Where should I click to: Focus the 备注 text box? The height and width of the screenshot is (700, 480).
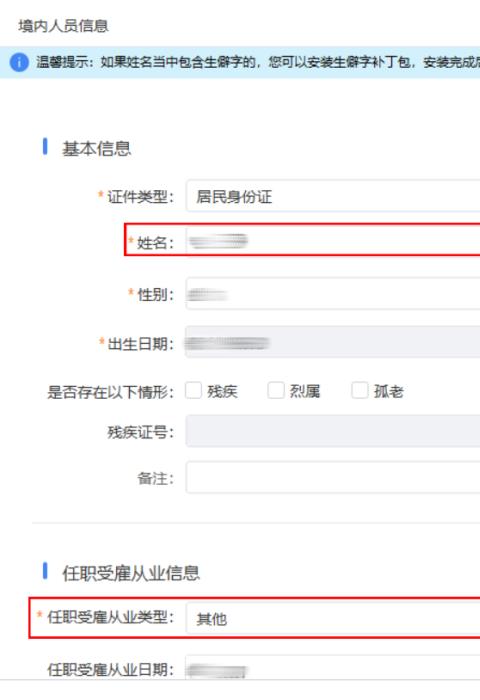[x=333, y=478]
